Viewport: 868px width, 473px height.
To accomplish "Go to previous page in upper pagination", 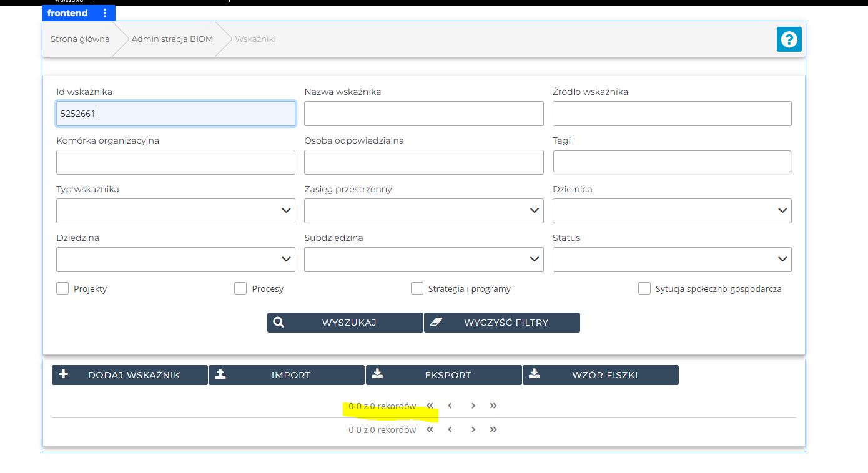I will pyautogui.click(x=450, y=406).
